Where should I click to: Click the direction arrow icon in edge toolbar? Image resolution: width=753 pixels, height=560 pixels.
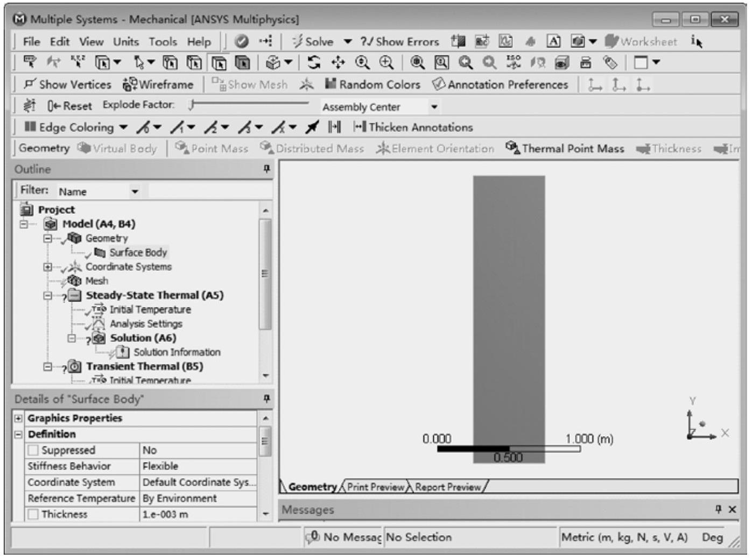tap(312, 128)
